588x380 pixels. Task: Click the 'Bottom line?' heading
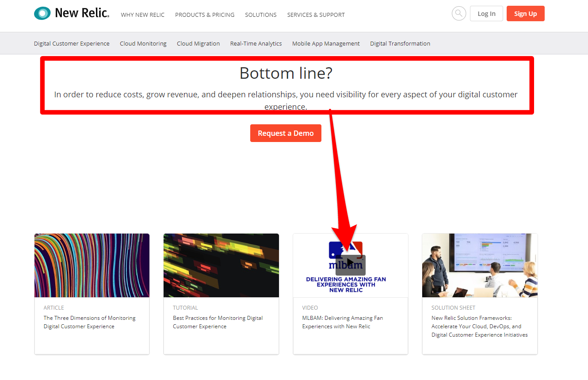tap(286, 73)
